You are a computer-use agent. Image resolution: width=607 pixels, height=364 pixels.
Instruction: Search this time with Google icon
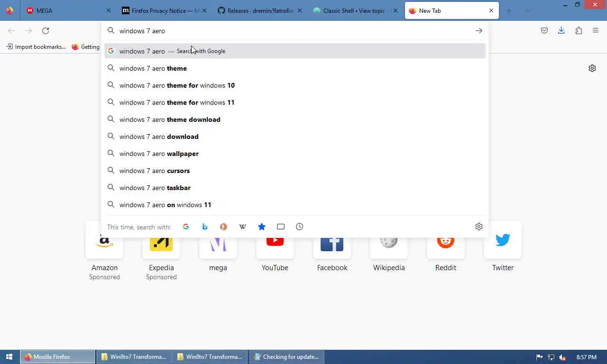point(186,227)
